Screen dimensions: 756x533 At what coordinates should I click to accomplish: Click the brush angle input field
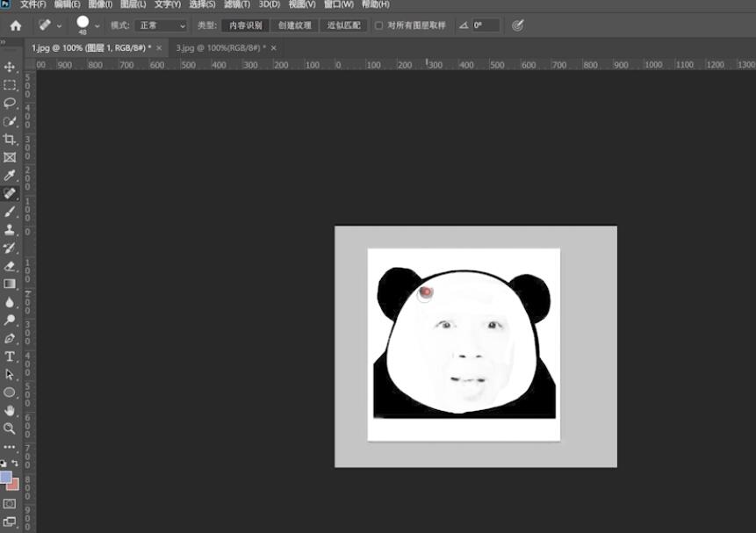pos(485,25)
